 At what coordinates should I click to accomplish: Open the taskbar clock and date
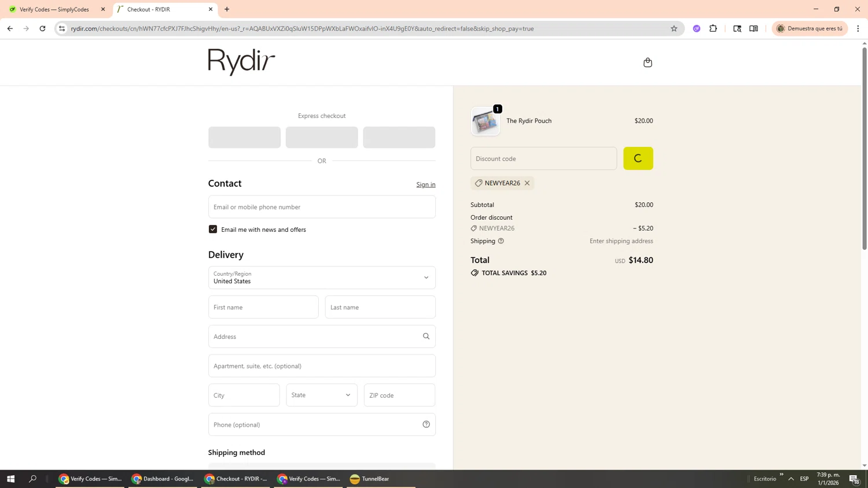coord(828,479)
